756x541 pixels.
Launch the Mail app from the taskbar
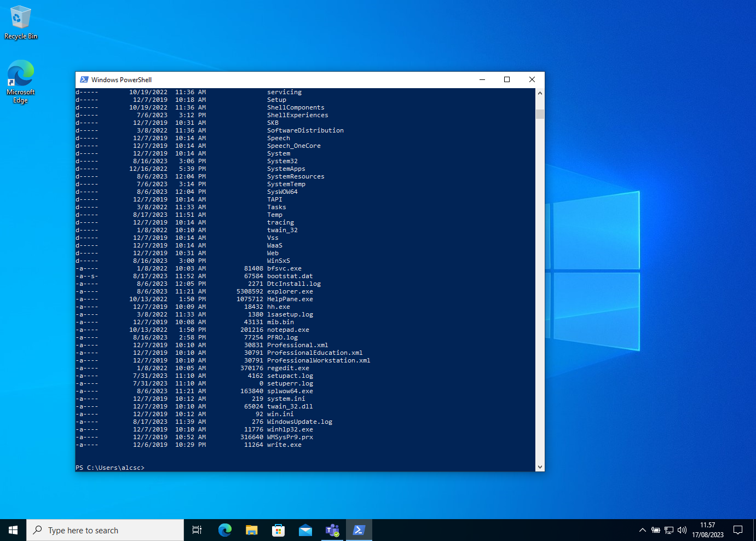[x=305, y=530]
